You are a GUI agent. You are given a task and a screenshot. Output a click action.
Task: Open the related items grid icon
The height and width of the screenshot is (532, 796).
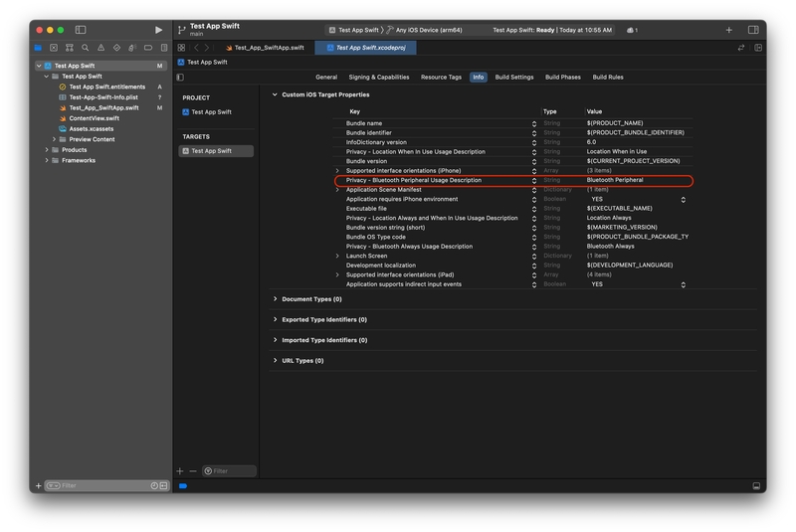point(181,48)
